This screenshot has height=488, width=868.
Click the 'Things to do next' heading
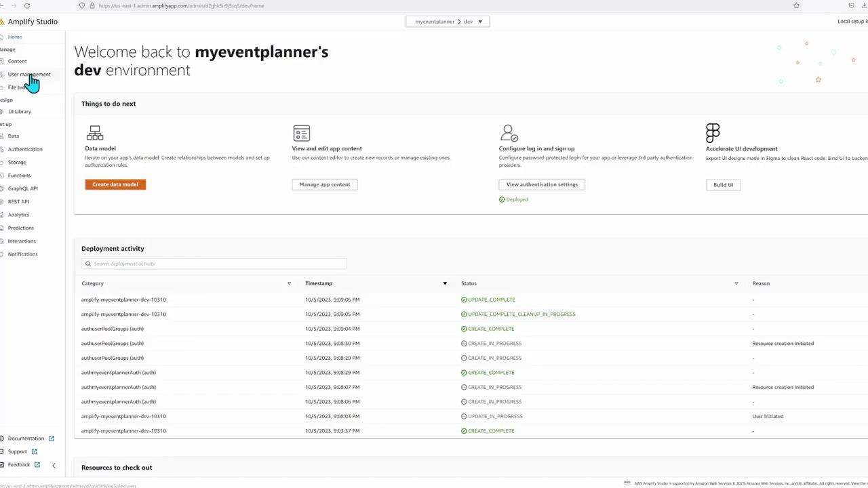[x=108, y=104]
